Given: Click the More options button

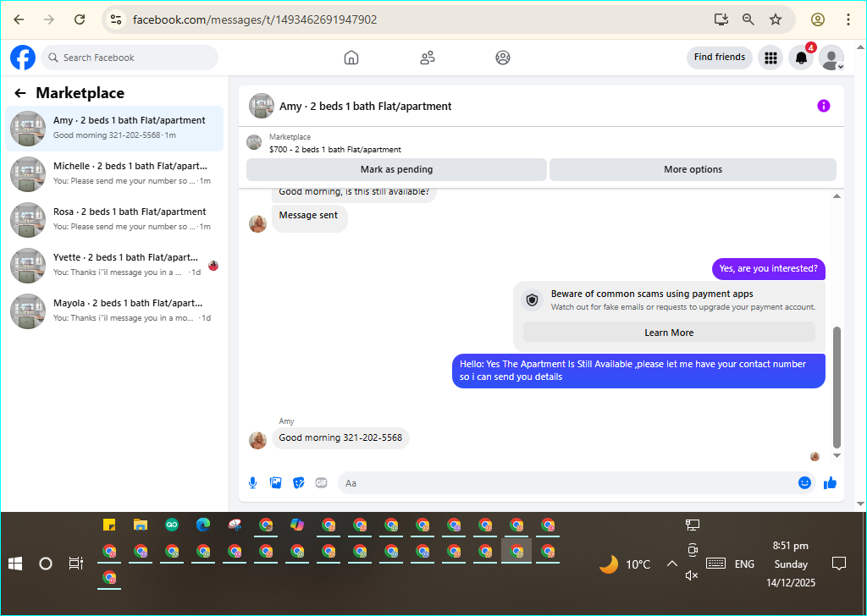Looking at the screenshot, I should coord(693,169).
